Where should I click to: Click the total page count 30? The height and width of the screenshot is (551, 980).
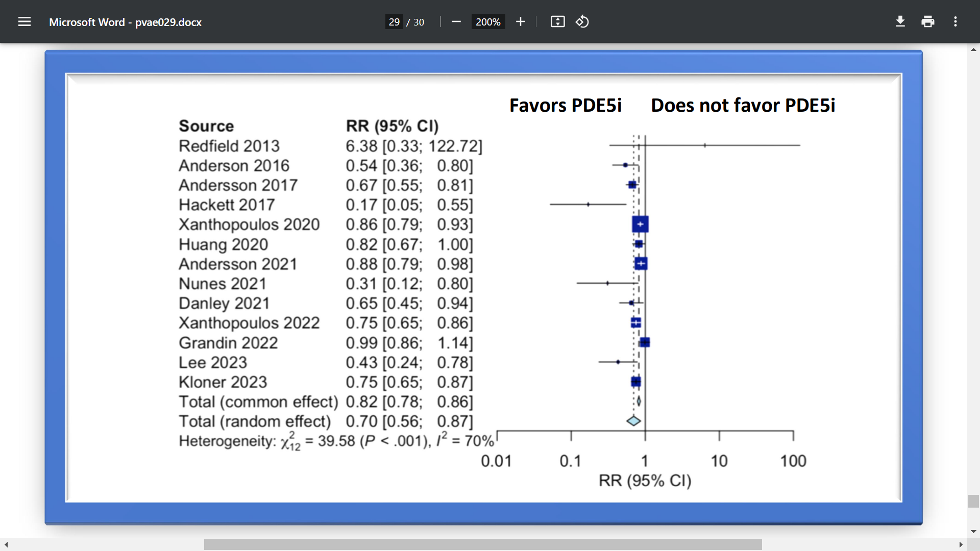point(419,22)
